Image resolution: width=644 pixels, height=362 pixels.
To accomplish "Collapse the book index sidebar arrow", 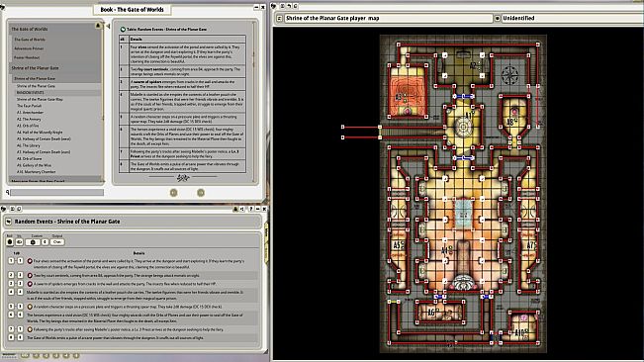I will (108, 27).
